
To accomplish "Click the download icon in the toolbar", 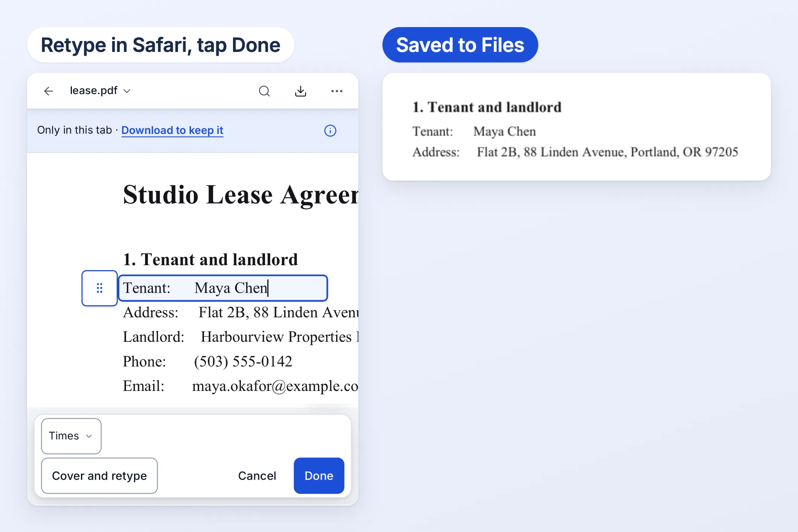I will (x=300, y=91).
